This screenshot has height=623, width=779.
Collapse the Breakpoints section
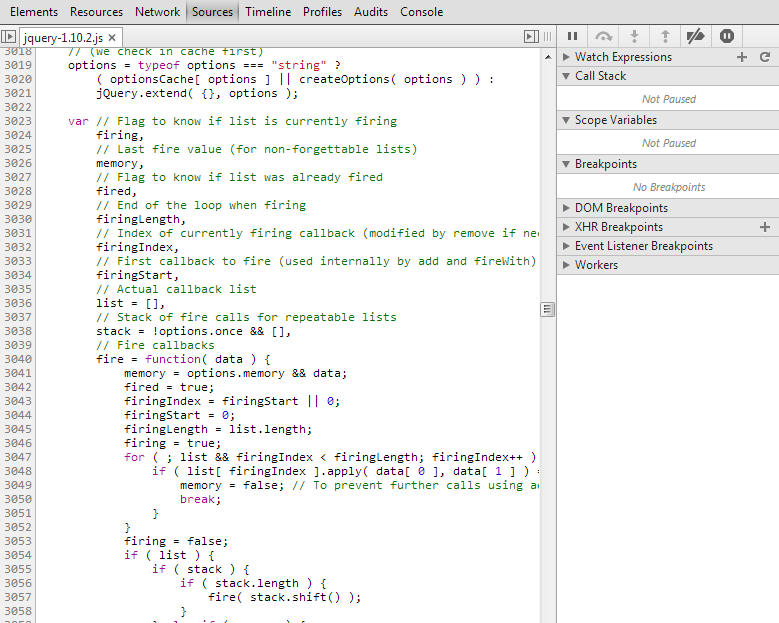(566, 164)
